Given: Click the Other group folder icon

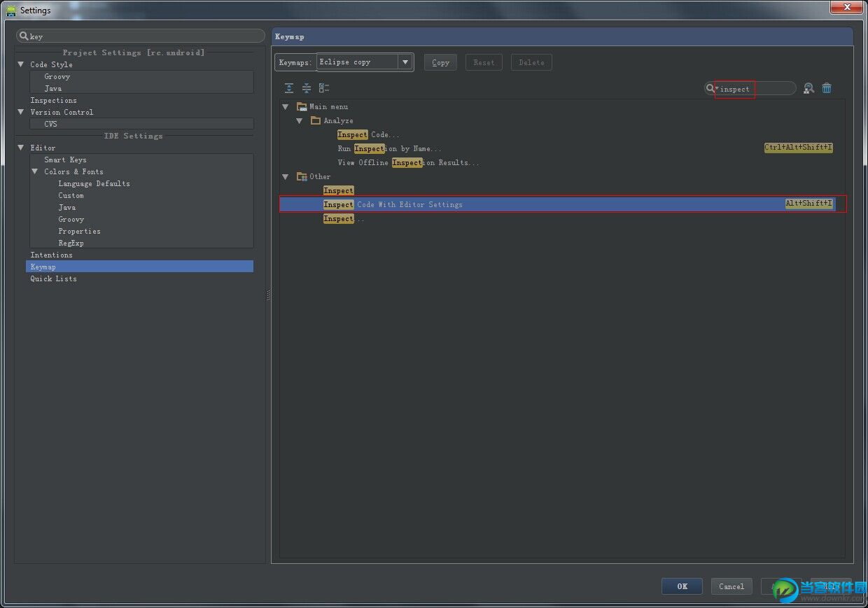Looking at the screenshot, I should (x=302, y=176).
